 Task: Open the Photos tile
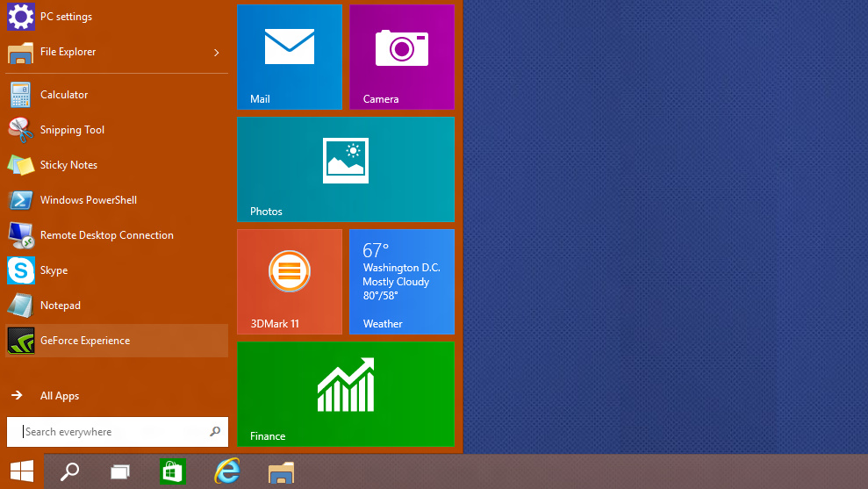click(x=346, y=169)
